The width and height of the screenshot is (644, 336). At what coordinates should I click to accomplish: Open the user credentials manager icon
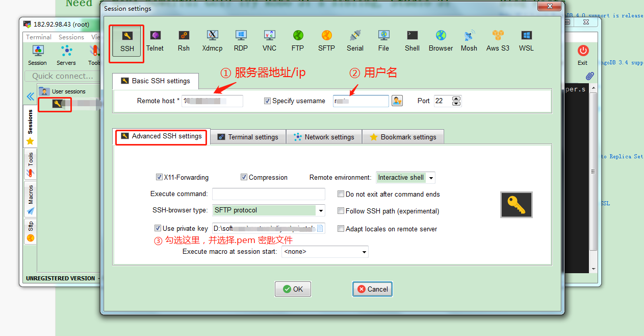(x=397, y=101)
